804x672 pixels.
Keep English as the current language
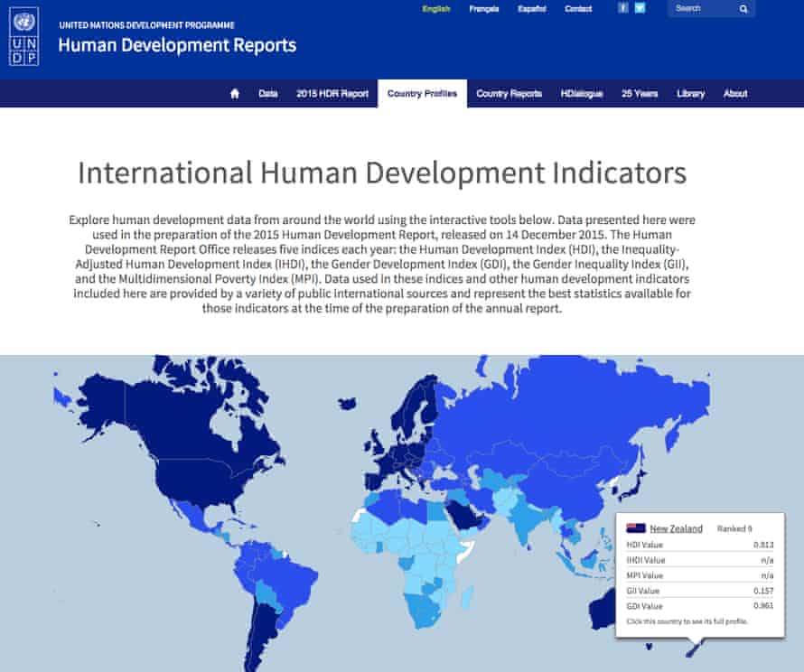point(435,8)
